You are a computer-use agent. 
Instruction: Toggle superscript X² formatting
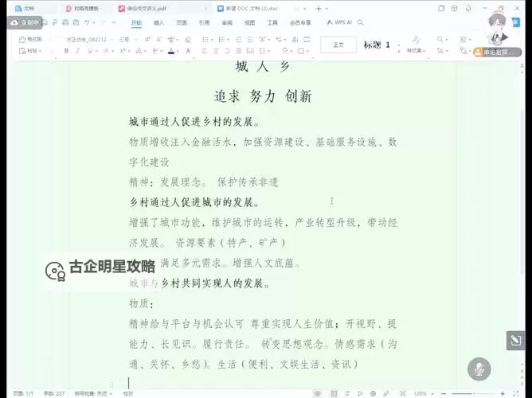pyautogui.click(x=123, y=51)
